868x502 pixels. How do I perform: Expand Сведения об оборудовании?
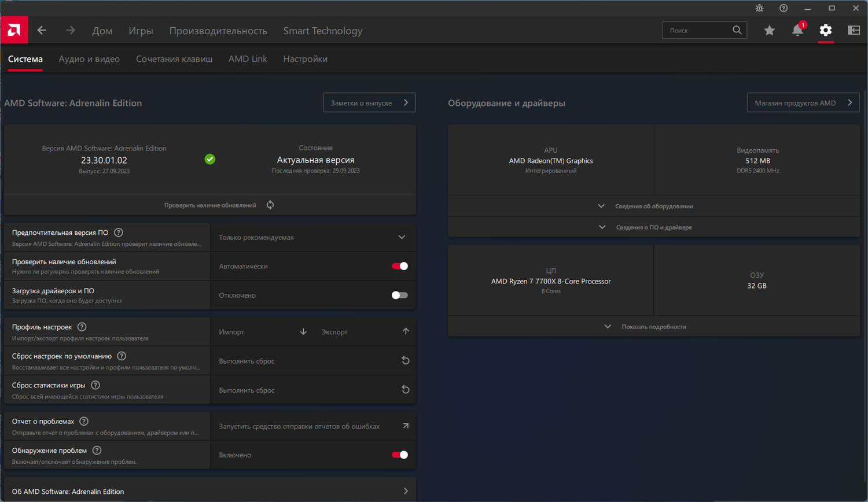coord(654,206)
